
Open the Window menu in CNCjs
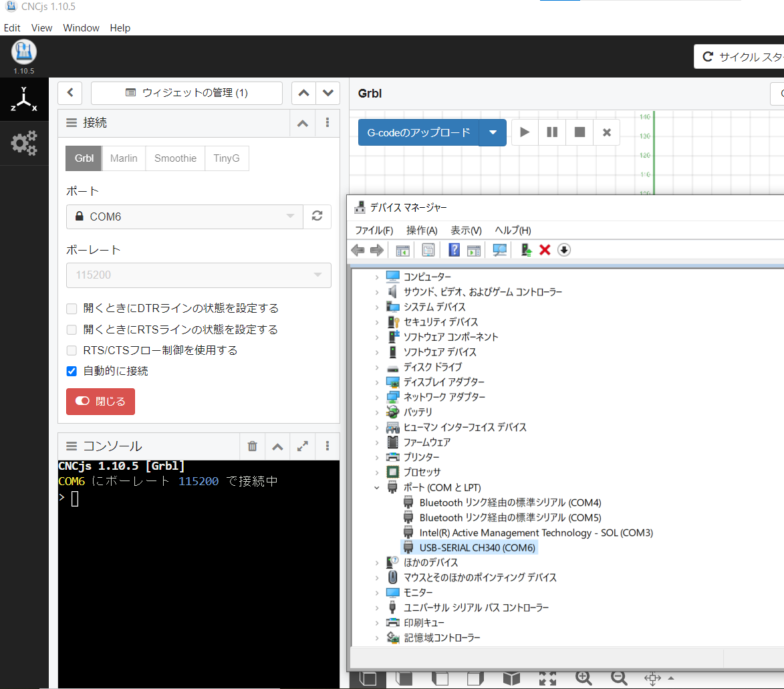click(81, 28)
